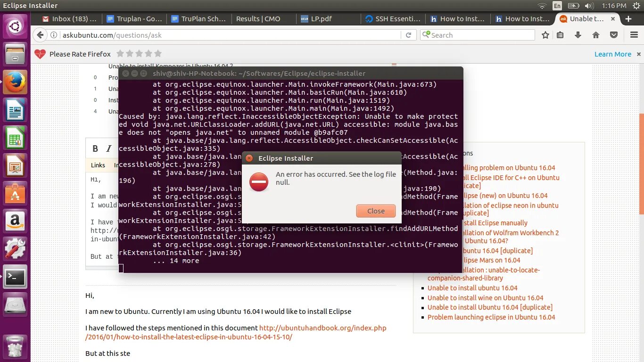Switch to Inbox (183) Gmail tab
The width and height of the screenshot is (644, 362).
click(69, 19)
